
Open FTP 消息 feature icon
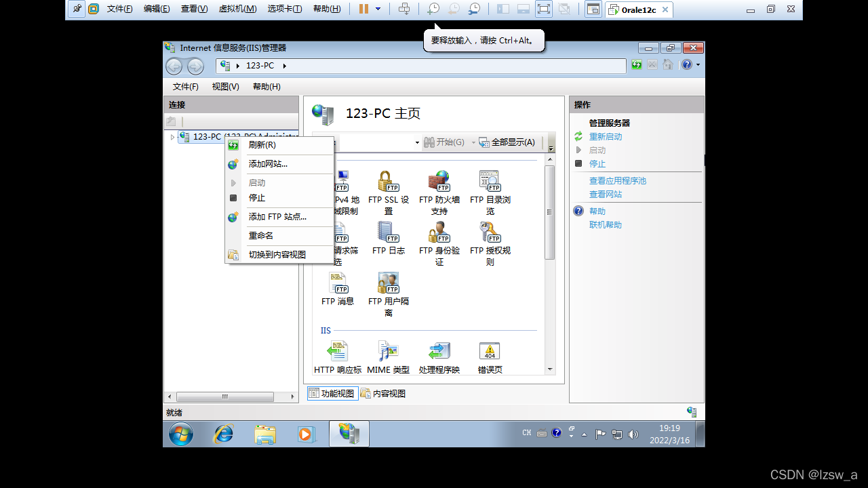click(338, 289)
